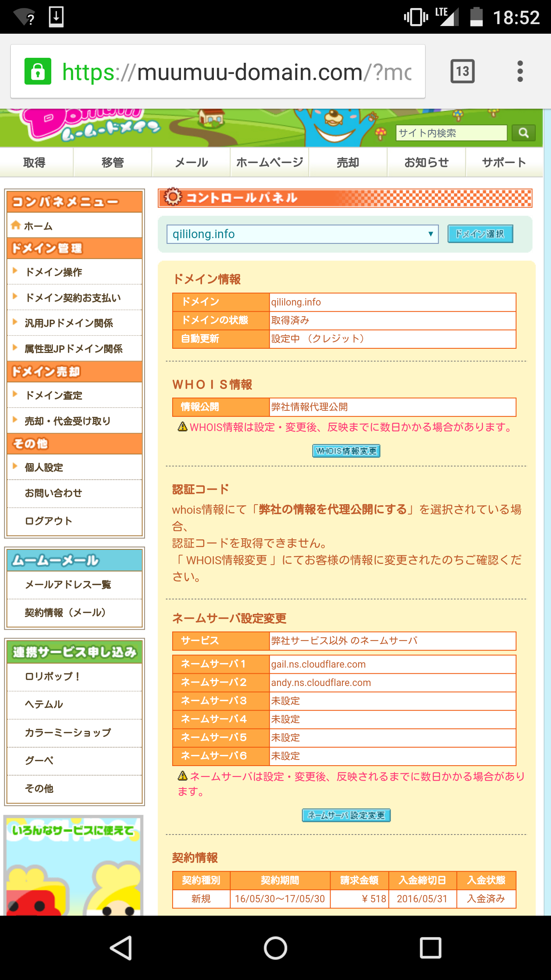The height and width of the screenshot is (980, 551).
Task: Open the ホームページ navigation tab
Action: pos(270,163)
